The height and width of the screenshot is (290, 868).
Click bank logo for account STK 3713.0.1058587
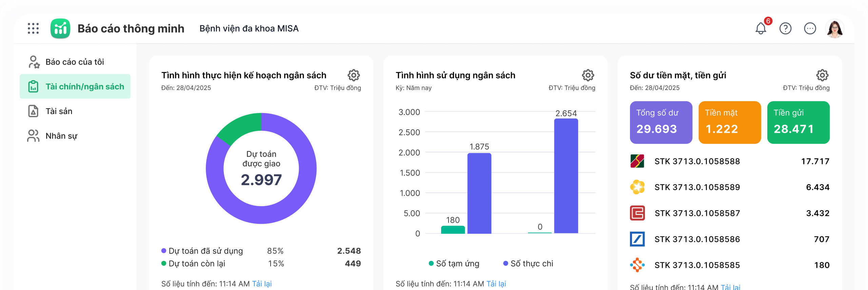(x=637, y=213)
